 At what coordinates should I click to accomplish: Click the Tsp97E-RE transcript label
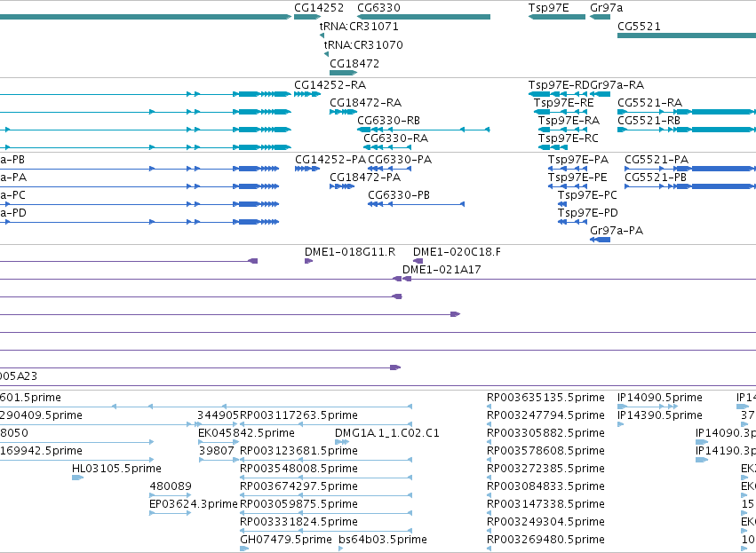(x=563, y=103)
